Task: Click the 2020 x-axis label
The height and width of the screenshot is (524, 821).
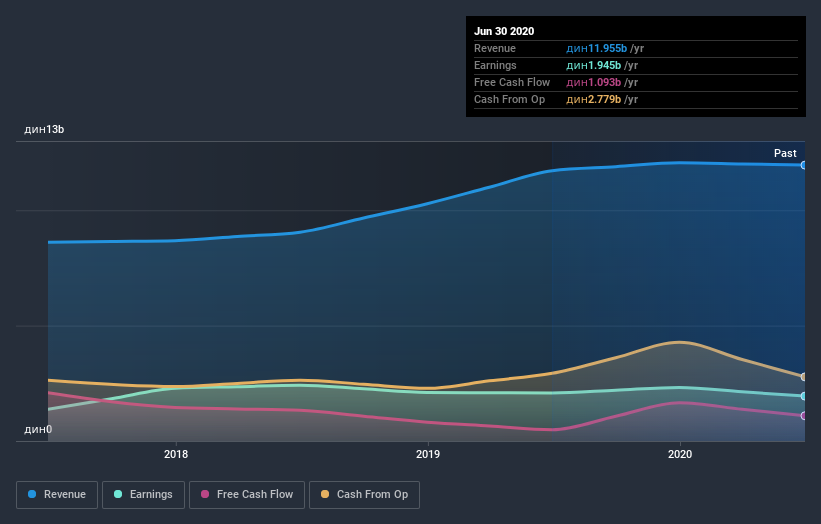Action: 680,454
